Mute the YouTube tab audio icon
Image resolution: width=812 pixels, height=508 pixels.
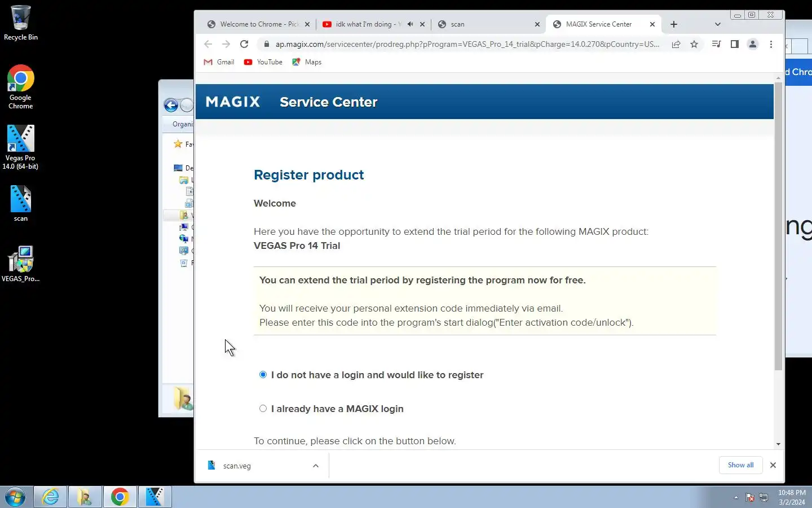(x=411, y=24)
